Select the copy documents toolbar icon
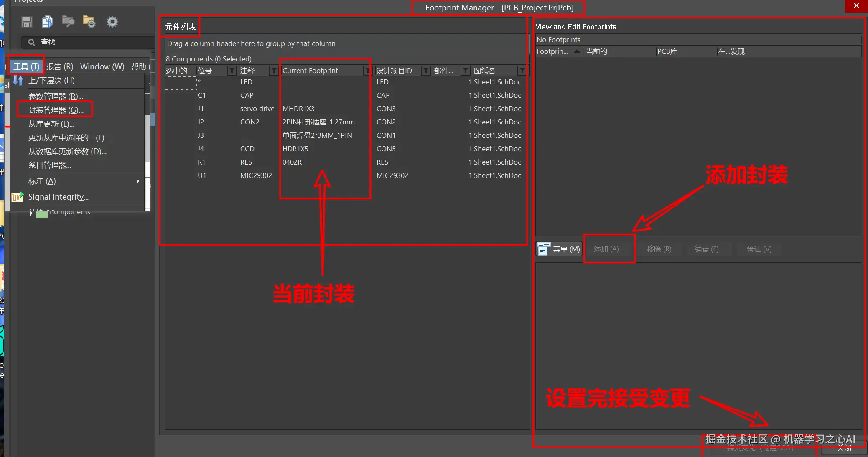Screen dimensions: 868x457 pos(47,21)
